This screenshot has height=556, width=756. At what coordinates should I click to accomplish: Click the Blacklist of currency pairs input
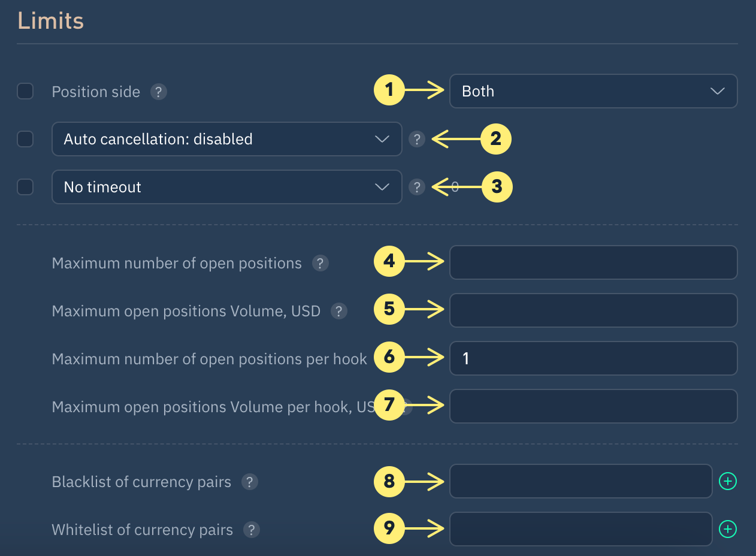click(580, 481)
